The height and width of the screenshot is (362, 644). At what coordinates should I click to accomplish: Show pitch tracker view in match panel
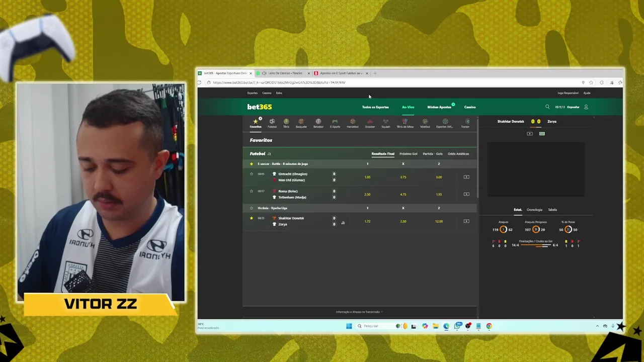542,134
